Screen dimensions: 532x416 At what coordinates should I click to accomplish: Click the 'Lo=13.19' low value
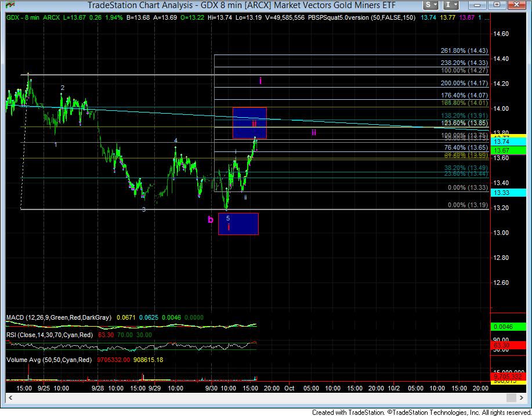[249, 17]
